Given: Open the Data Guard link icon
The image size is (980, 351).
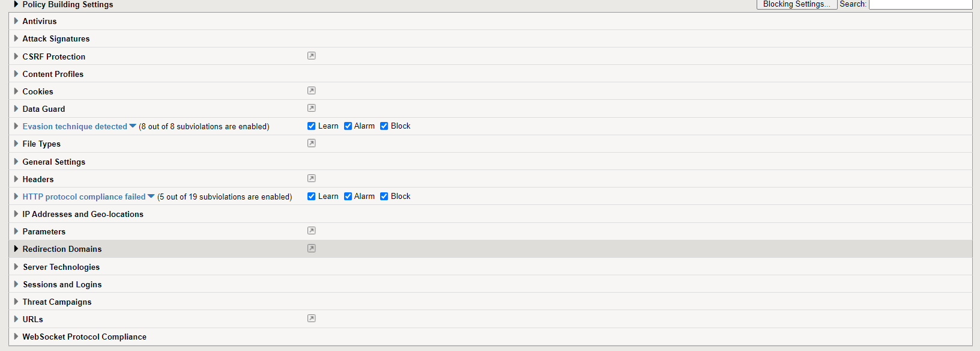Looking at the screenshot, I should coord(311,108).
